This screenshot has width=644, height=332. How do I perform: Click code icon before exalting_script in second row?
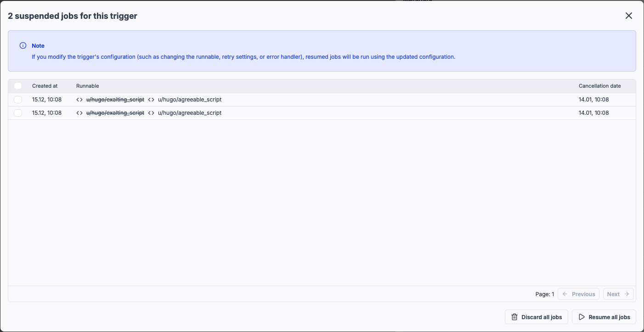tap(79, 113)
